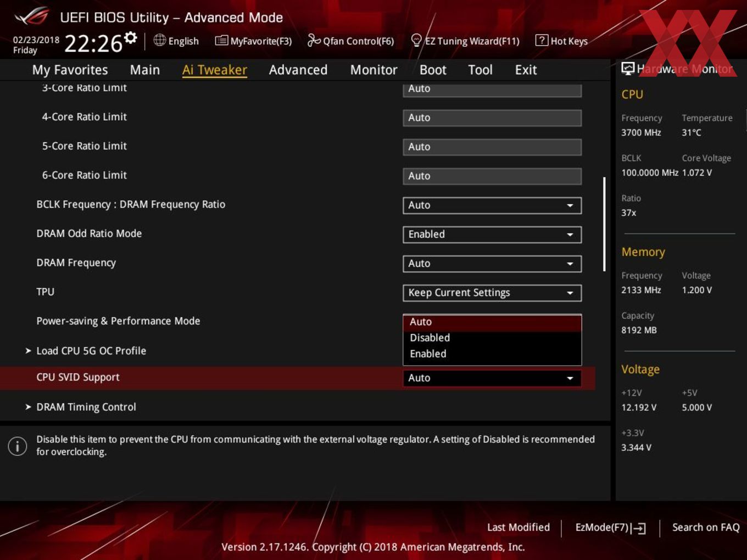The width and height of the screenshot is (747, 560).
Task: Click the Qfan Control fan icon
Action: coord(314,40)
